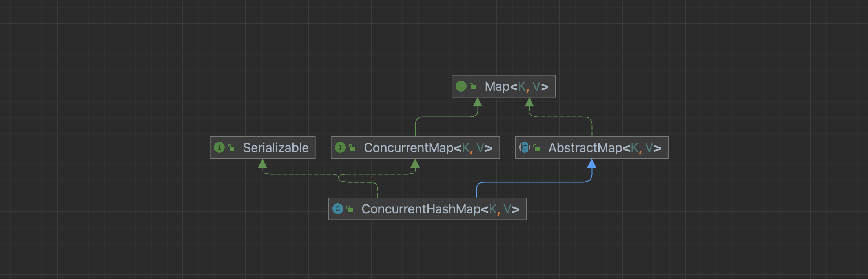Click the public visibility icon on Map node
868x279 pixels.
click(473, 86)
